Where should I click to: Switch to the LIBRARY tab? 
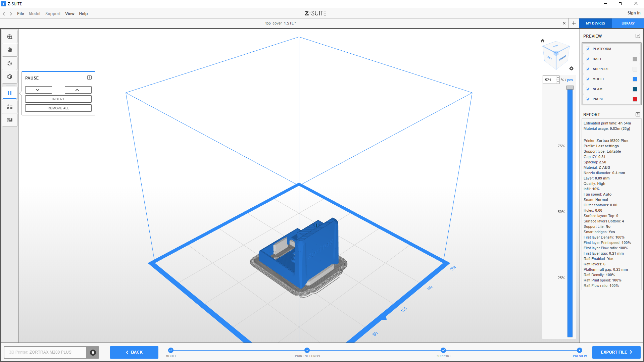tap(628, 23)
